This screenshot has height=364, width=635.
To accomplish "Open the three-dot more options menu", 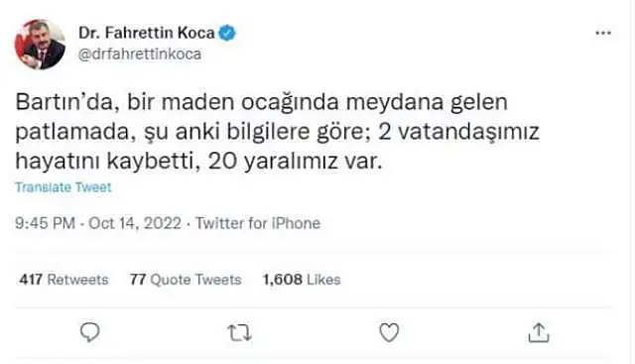I will [603, 33].
